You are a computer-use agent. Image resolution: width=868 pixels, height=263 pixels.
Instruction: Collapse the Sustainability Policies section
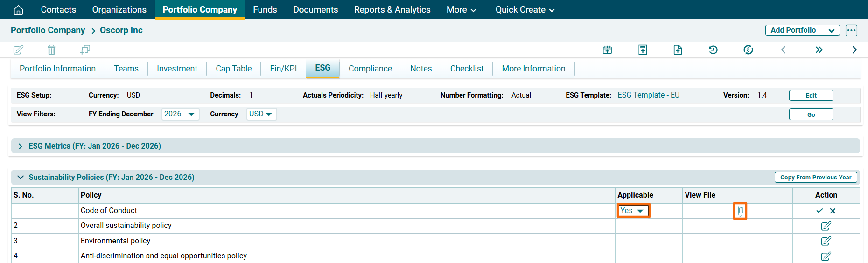click(x=20, y=178)
